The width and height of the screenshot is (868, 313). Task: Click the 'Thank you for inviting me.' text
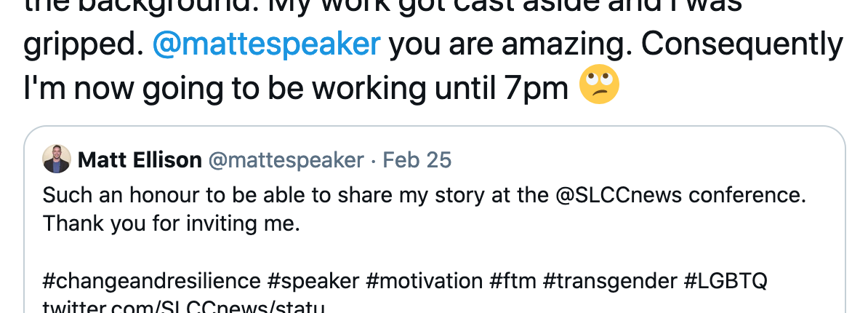[x=171, y=223]
